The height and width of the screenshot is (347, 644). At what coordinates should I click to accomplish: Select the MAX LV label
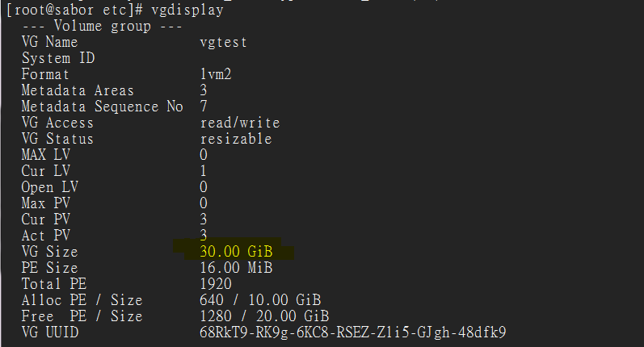click(x=46, y=155)
